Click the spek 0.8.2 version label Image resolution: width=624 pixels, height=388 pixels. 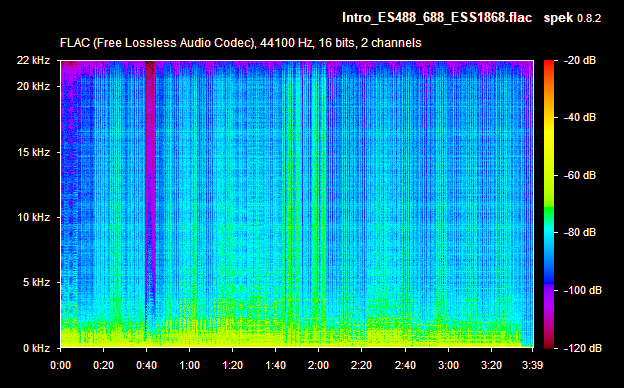(x=572, y=18)
